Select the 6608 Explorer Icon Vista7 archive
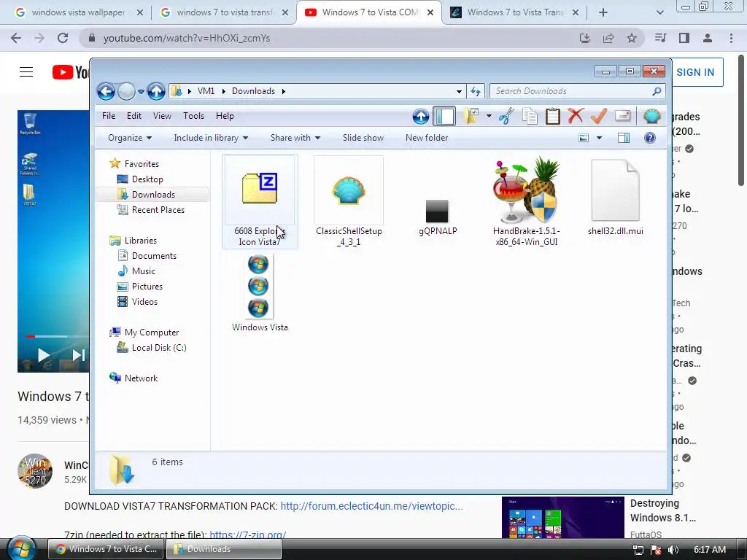The width and height of the screenshot is (747, 560). coord(260,201)
